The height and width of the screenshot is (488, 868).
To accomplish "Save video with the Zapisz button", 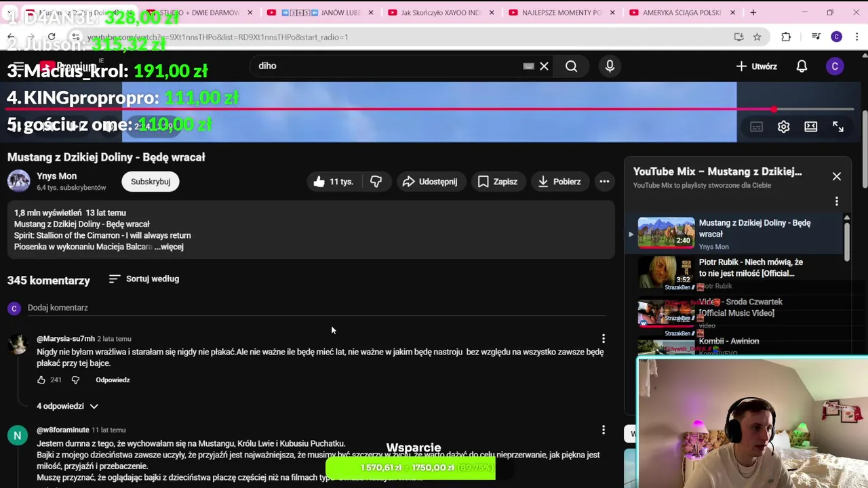I will pyautogui.click(x=498, y=182).
